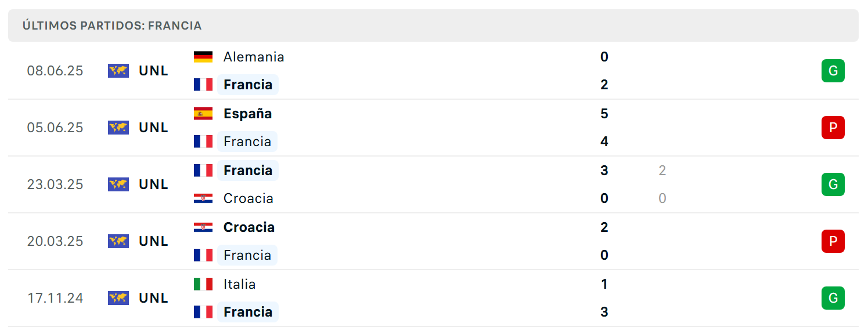The width and height of the screenshot is (868, 334).
Task: Click the France flag in the 23.03.25 match
Action: coord(203,170)
